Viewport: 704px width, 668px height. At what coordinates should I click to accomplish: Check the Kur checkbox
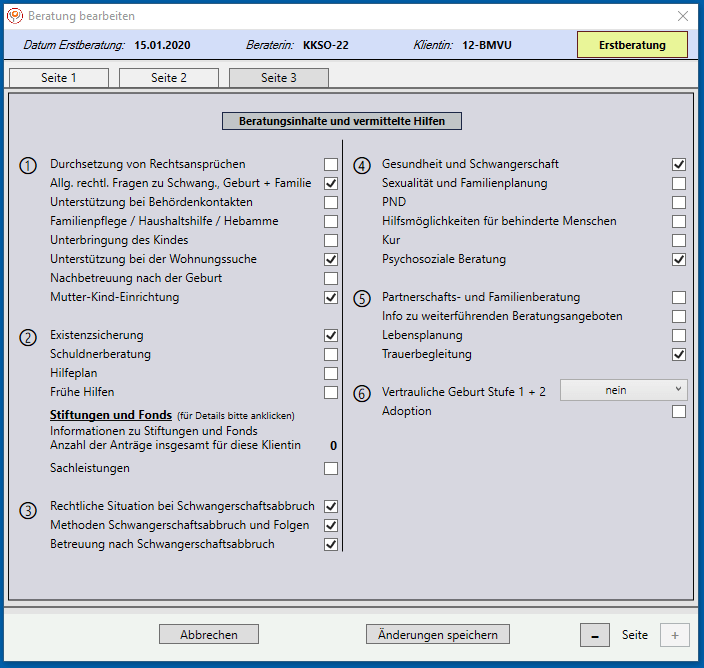(679, 241)
